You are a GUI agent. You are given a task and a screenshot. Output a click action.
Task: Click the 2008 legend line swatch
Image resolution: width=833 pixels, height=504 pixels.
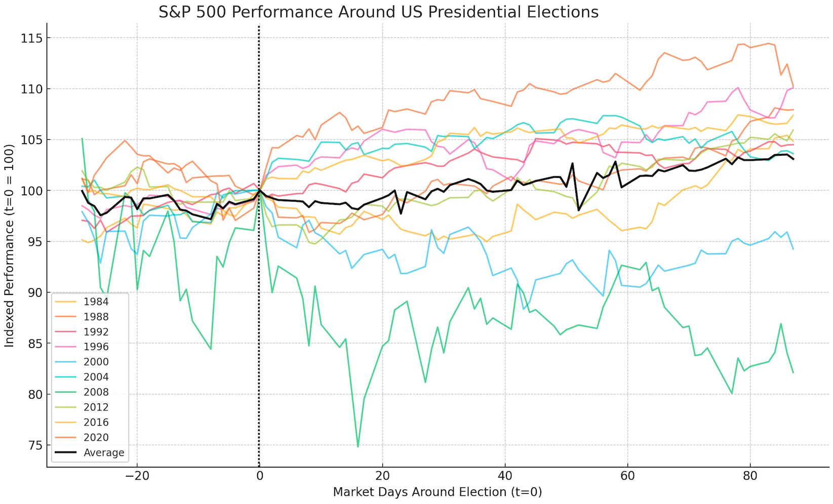coord(65,392)
